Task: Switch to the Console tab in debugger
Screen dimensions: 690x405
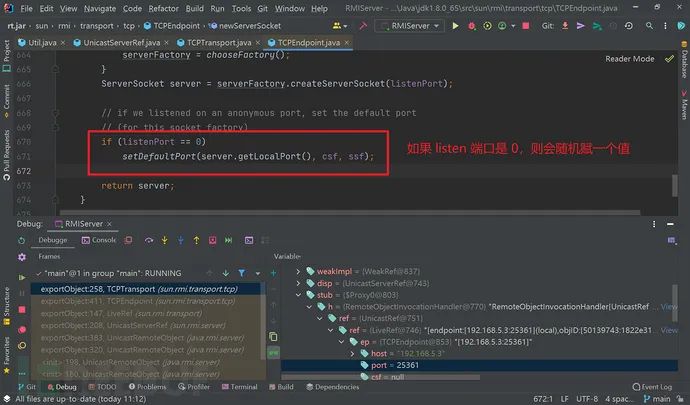Action: [x=99, y=240]
